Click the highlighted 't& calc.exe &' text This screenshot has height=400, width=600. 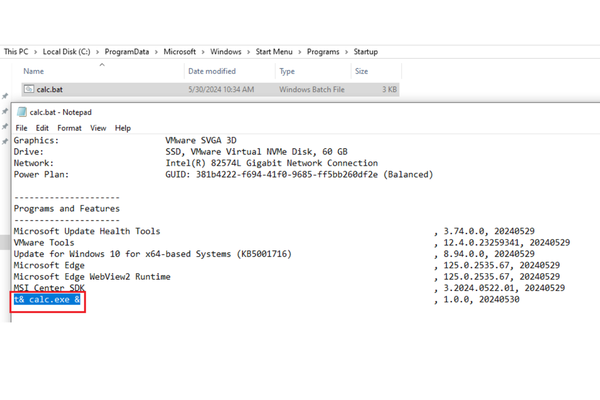click(47, 299)
